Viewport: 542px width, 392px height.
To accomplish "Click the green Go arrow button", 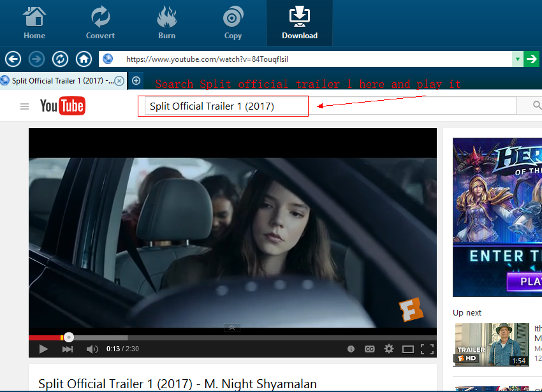I will pos(531,59).
